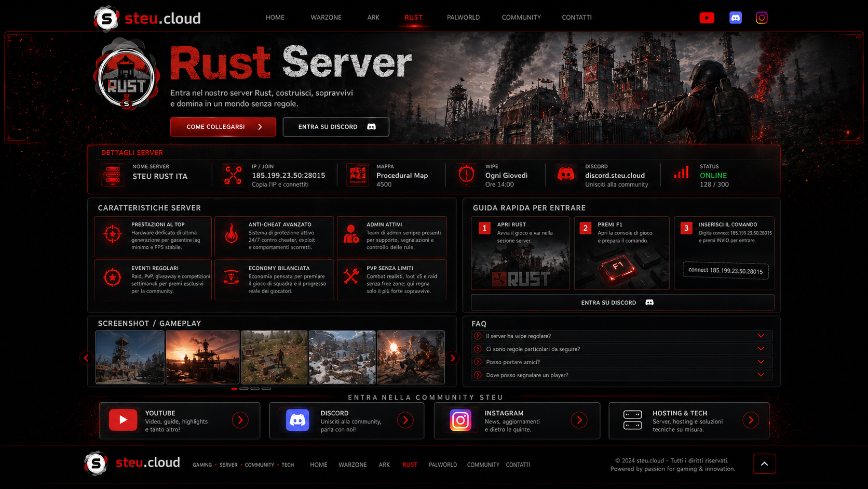
Task: Open the sunset base screenshot thumbnail
Action: [202, 358]
